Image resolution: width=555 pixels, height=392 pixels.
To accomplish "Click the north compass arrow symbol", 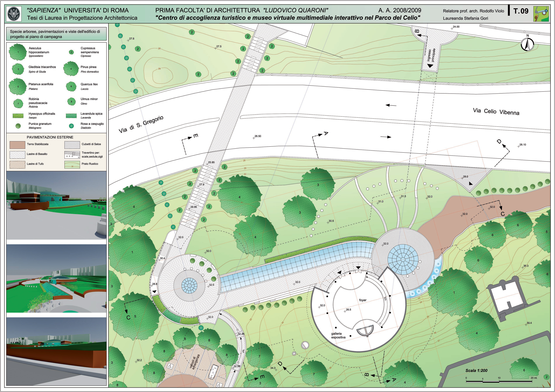I will click(x=527, y=45).
